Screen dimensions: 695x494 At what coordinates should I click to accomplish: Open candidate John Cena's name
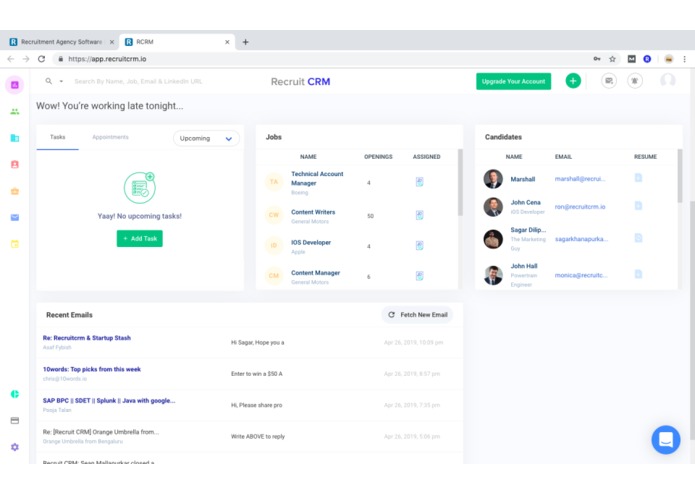coord(525,202)
